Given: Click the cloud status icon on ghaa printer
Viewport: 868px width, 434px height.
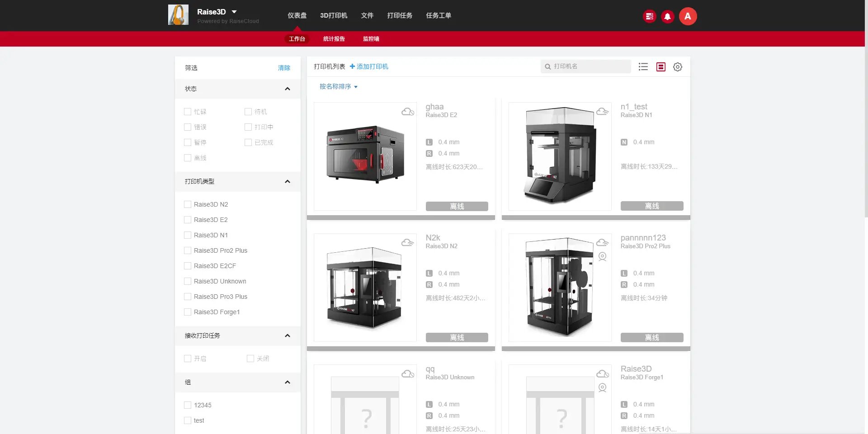Looking at the screenshot, I should 408,112.
